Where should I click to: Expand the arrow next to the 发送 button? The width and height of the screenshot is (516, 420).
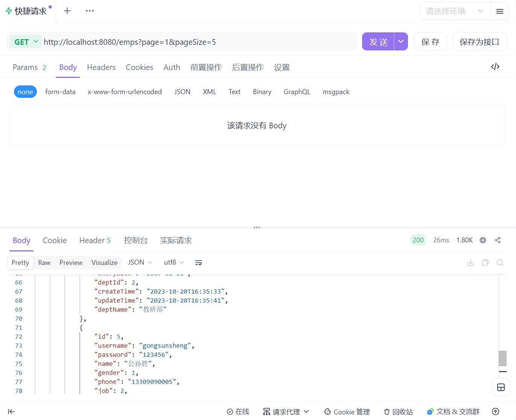401,41
